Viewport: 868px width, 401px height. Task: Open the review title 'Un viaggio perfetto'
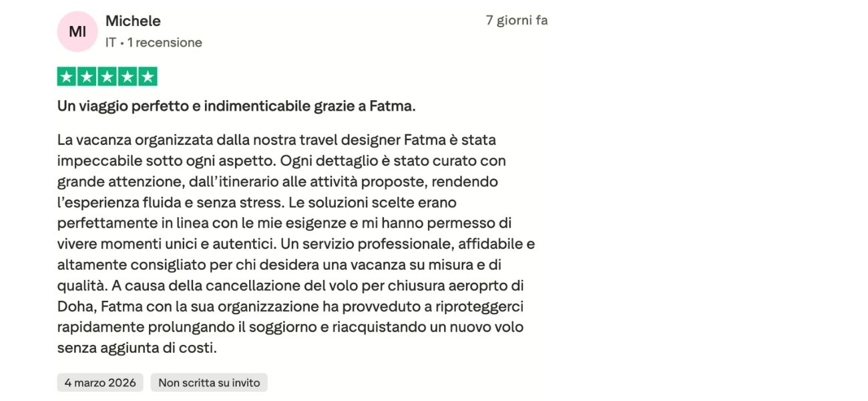(236, 106)
